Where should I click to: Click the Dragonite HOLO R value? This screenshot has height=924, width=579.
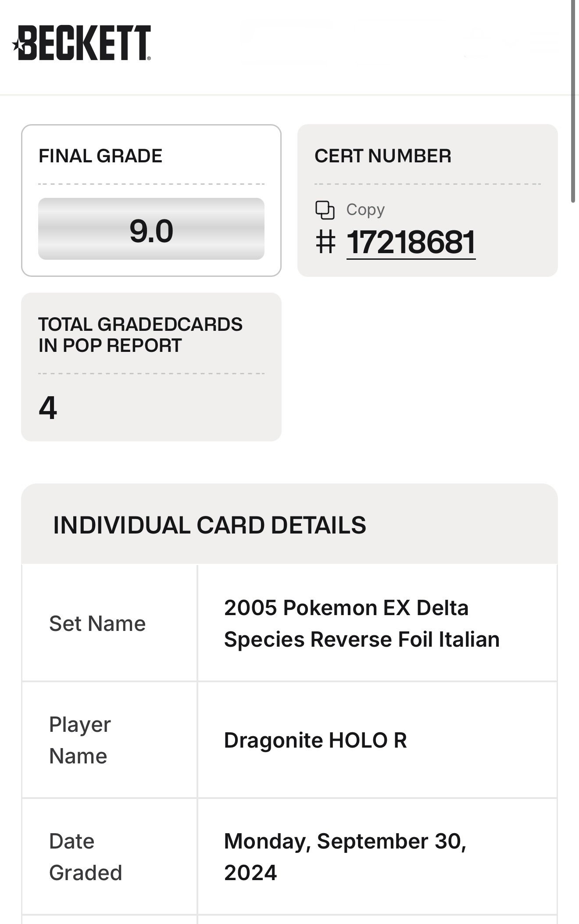[315, 740]
